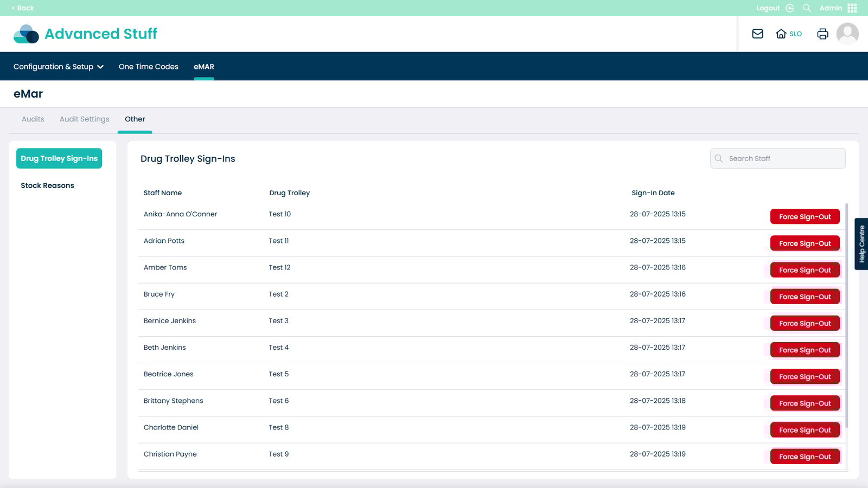The height and width of the screenshot is (488, 868).
Task: Select the Other tab
Action: click(135, 119)
